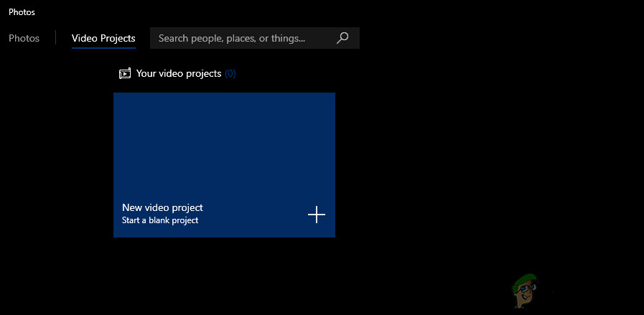Click the magnifier search icon

coord(342,38)
